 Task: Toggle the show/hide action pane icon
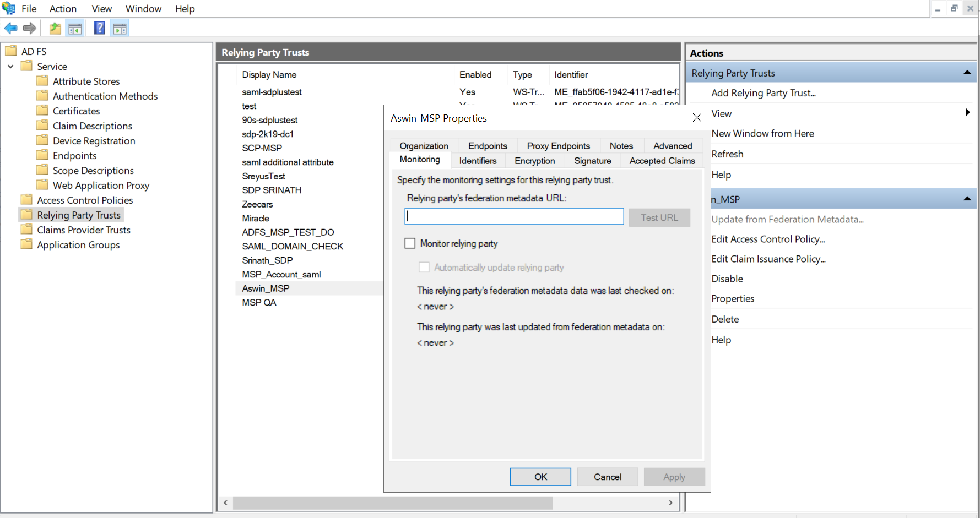(120, 28)
